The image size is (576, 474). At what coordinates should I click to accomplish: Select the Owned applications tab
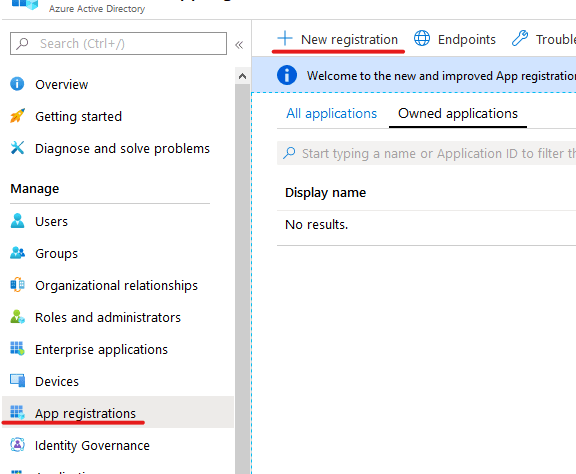[458, 114]
